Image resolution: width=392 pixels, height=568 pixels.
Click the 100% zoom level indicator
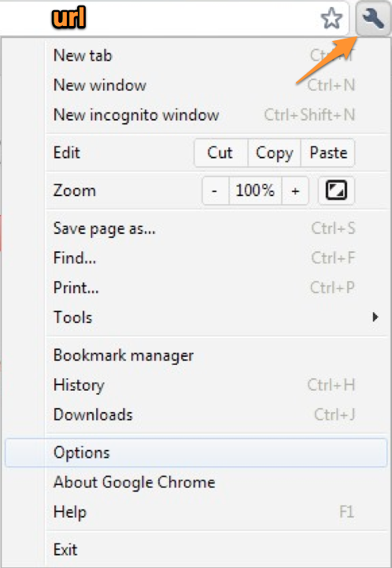(x=255, y=191)
